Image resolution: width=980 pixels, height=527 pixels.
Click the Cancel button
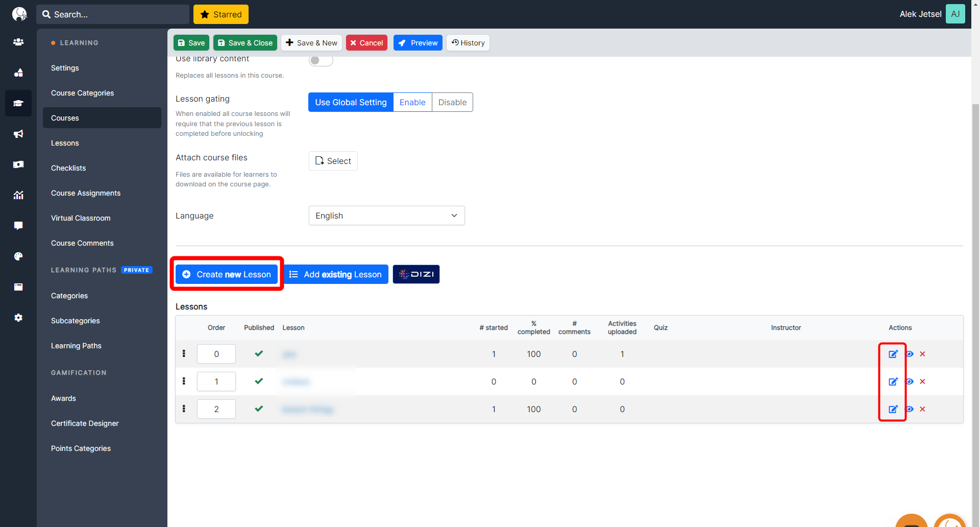tap(366, 43)
